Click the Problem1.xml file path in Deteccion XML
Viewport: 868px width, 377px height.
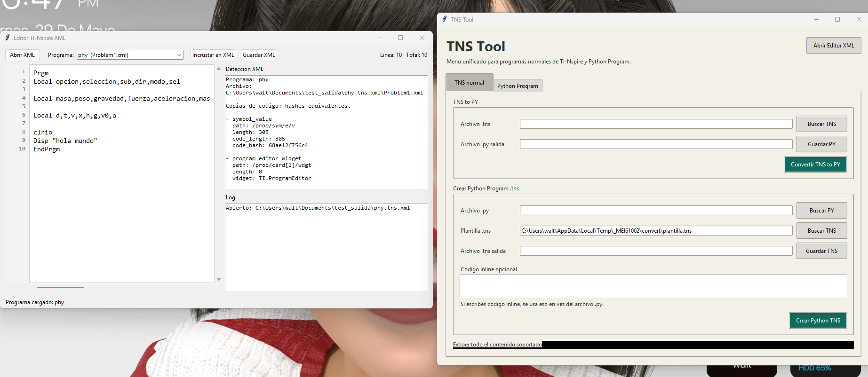[325, 93]
